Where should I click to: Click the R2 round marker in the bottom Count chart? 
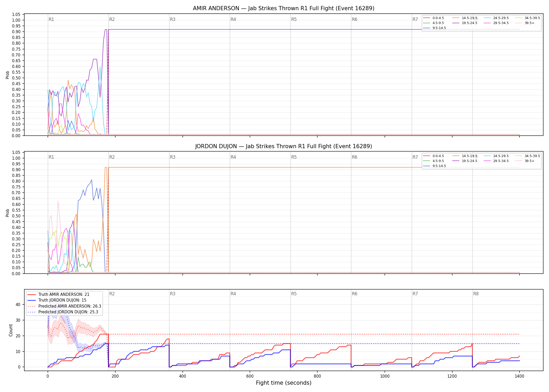[112, 294]
